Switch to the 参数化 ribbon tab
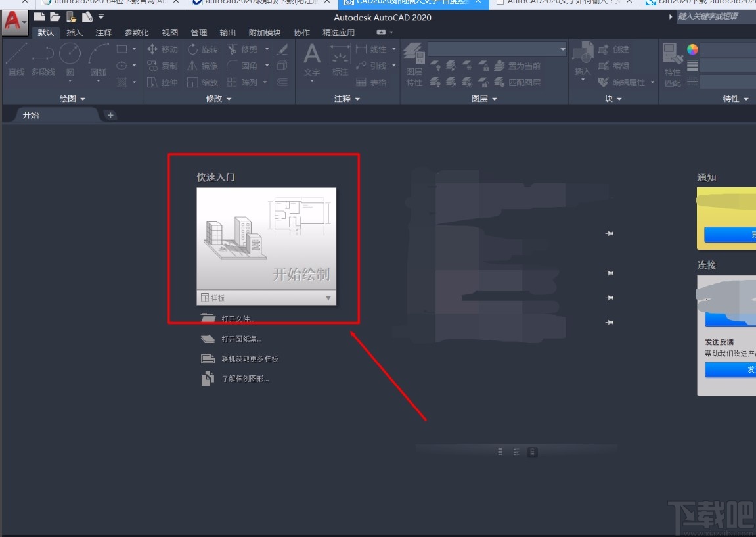 pyautogui.click(x=135, y=32)
